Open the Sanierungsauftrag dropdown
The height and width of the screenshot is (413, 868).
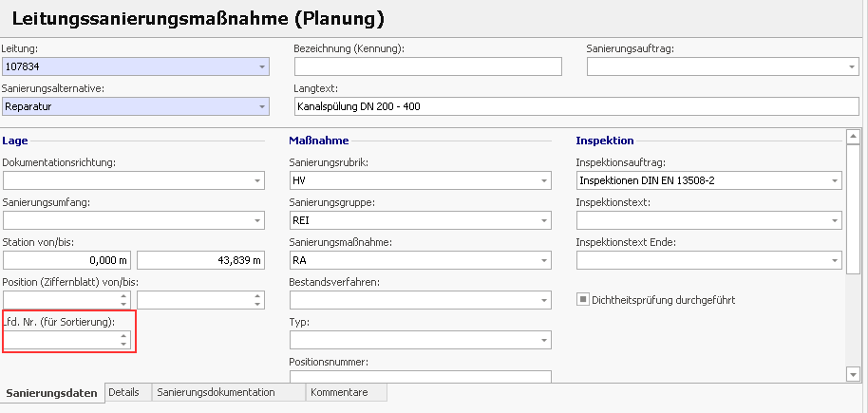point(850,66)
